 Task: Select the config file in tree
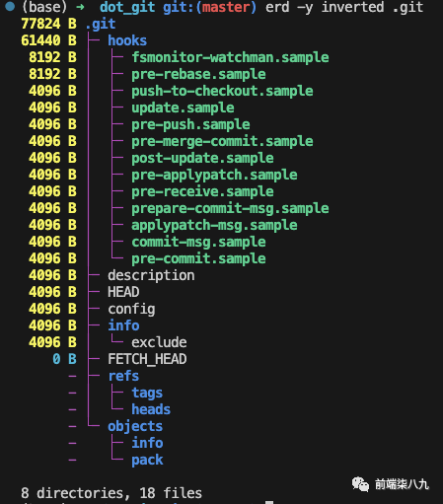[x=131, y=309]
